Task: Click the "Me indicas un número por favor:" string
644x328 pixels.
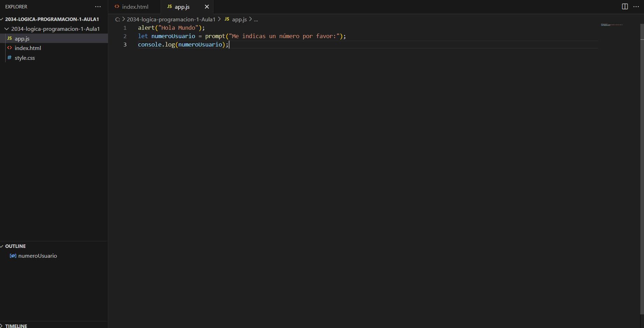Action: (x=284, y=36)
